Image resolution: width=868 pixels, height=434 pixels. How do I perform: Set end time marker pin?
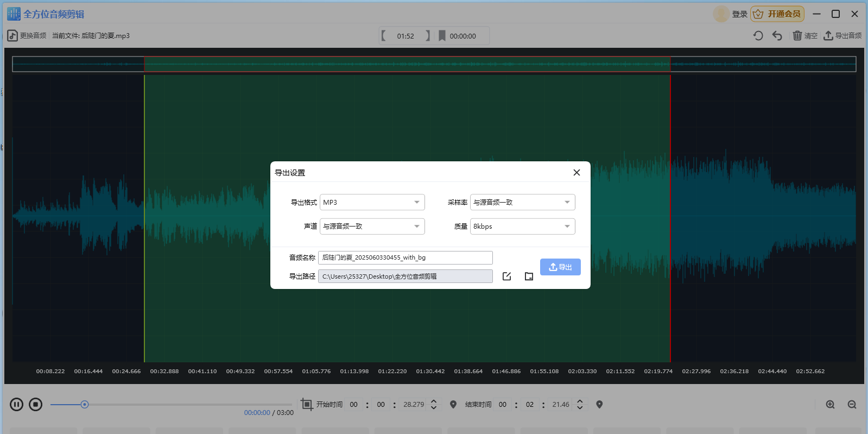coord(599,405)
